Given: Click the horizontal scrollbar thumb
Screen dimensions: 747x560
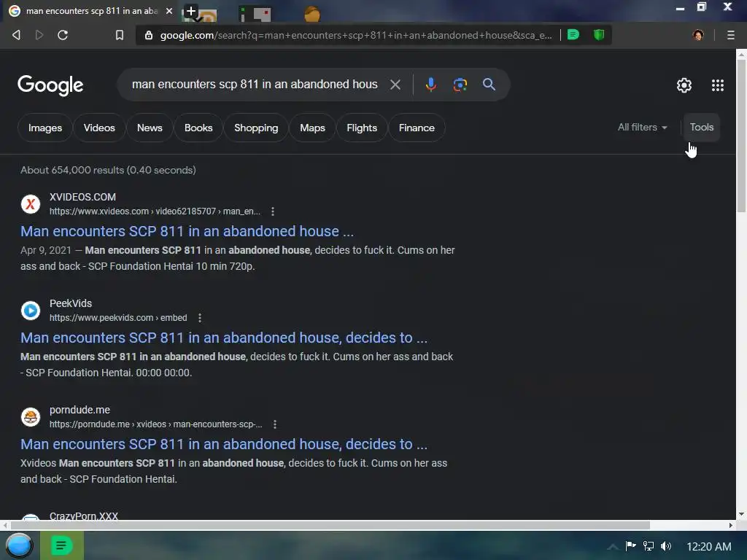Looking at the screenshot, I should (x=330, y=525).
